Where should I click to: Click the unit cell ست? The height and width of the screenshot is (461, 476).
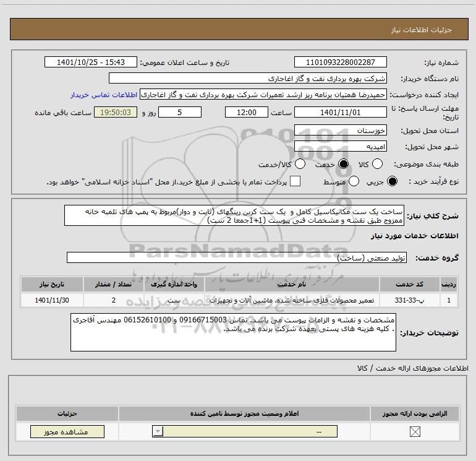(174, 300)
